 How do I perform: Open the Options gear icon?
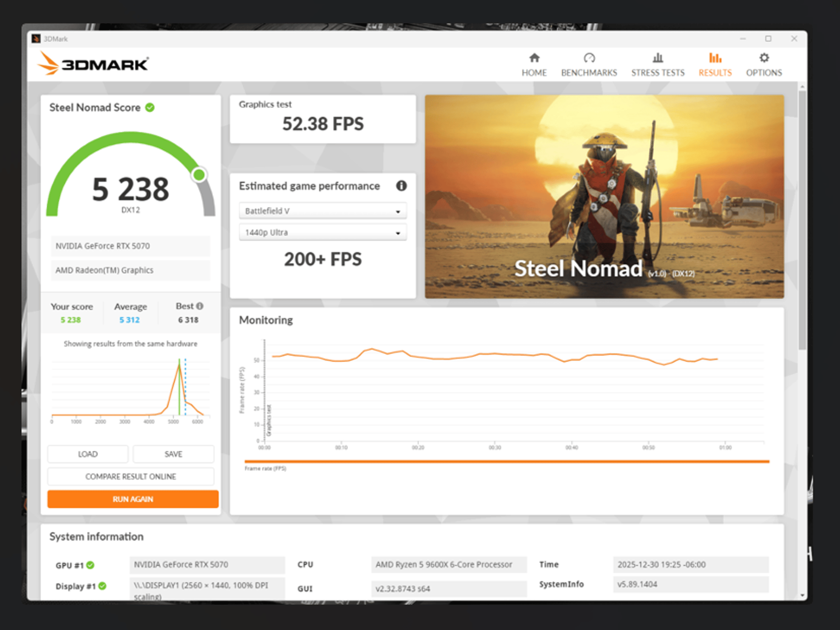coord(764,58)
